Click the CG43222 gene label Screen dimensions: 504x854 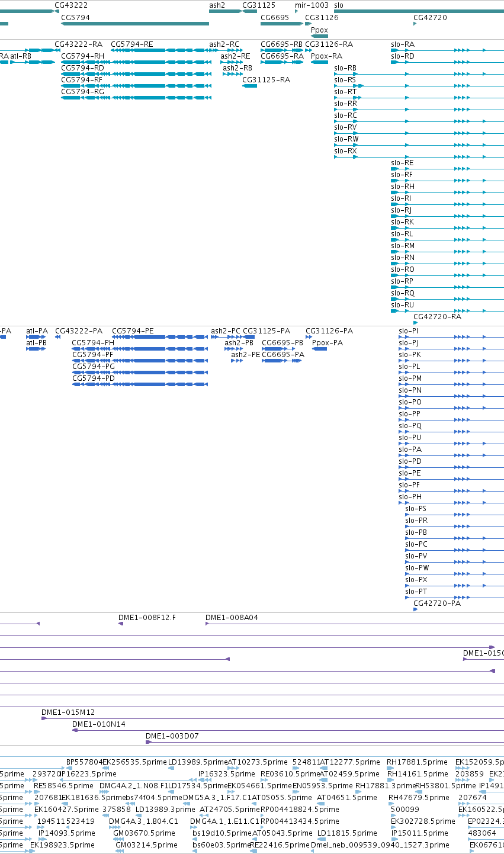tap(71, 5)
